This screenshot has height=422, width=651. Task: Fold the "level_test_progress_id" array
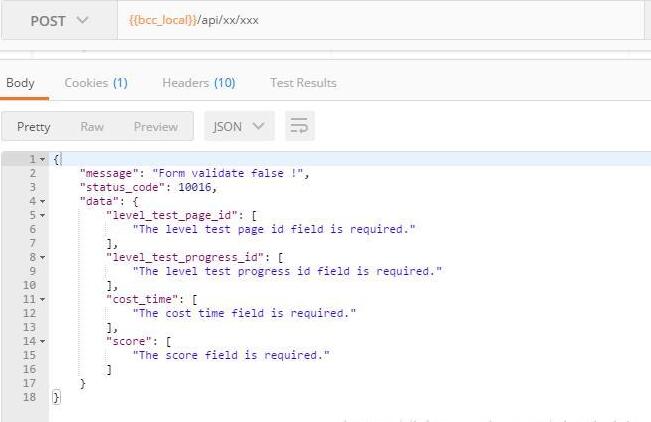coord(42,257)
